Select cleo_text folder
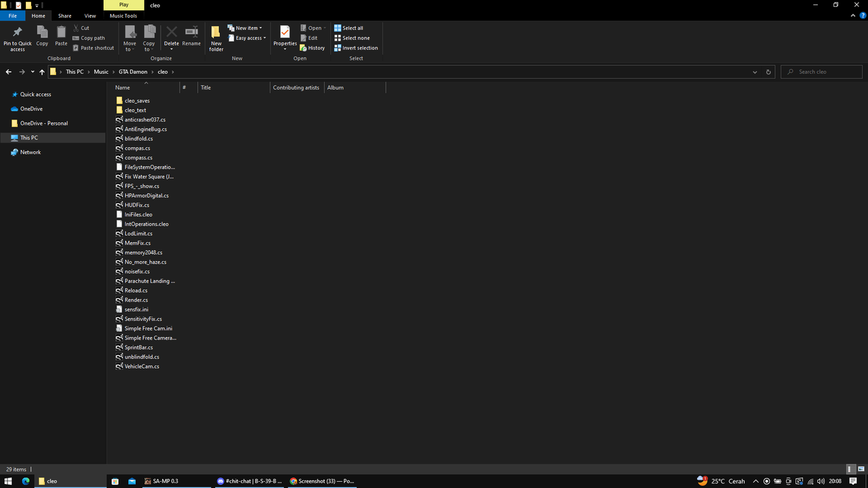The height and width of the screenshot is (488, 868). (135, 110)
